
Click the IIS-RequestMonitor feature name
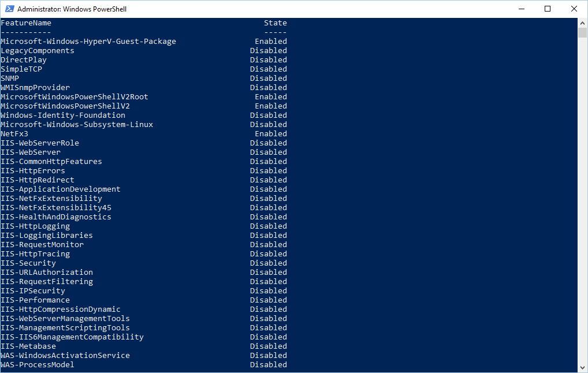42,244
